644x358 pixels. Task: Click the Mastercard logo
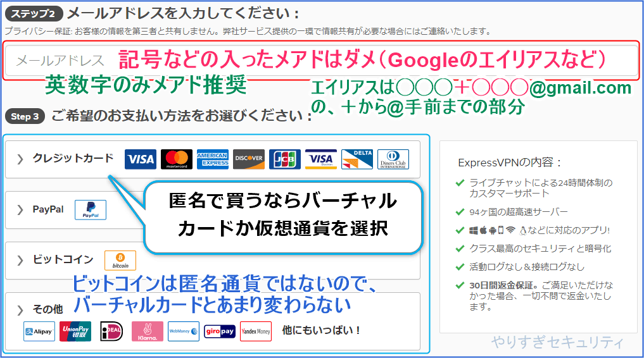[x=177, y=159]
